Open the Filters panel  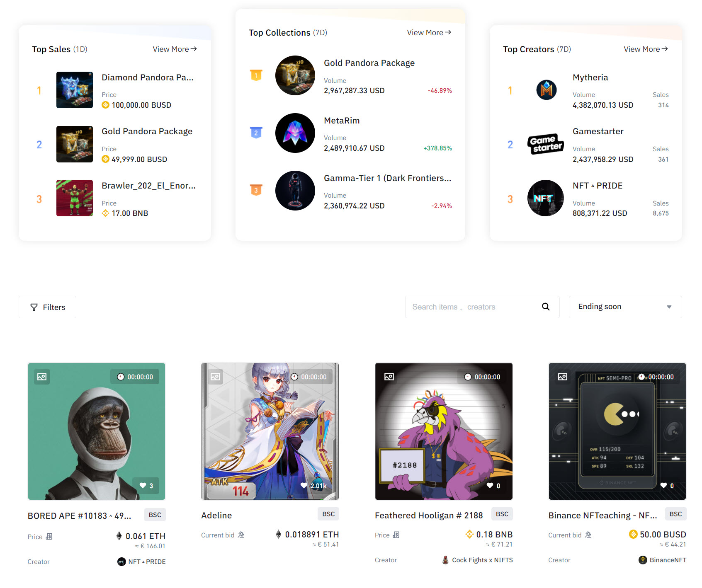(x=48, y=307)
